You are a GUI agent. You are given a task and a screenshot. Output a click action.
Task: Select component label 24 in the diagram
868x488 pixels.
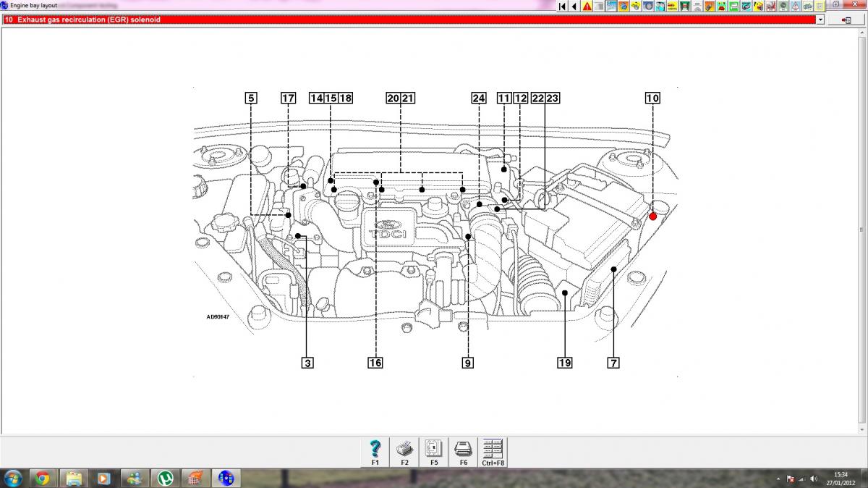point(478,98)
